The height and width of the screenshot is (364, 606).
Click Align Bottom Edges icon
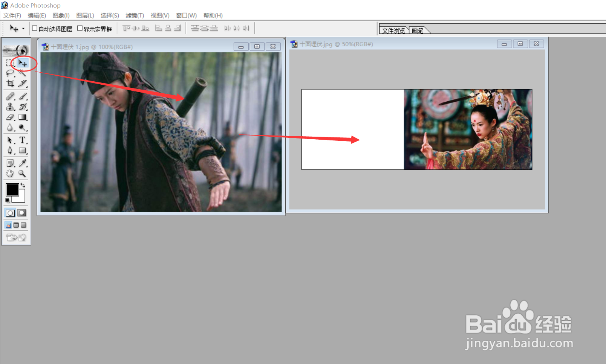pyautogui.click(x=145, y=28)
